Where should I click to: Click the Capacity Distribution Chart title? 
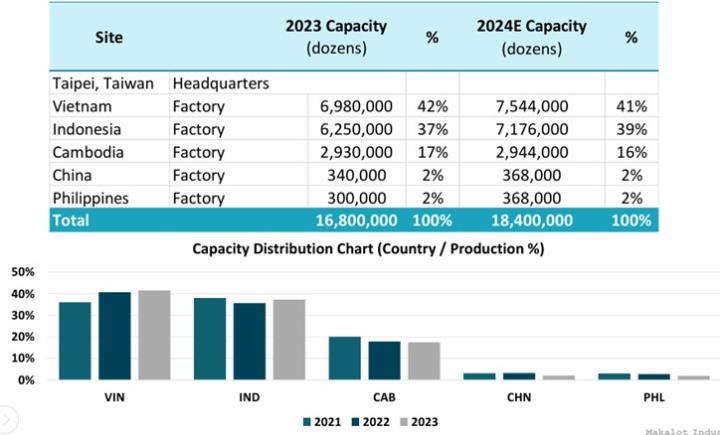(x=368, y=249)
